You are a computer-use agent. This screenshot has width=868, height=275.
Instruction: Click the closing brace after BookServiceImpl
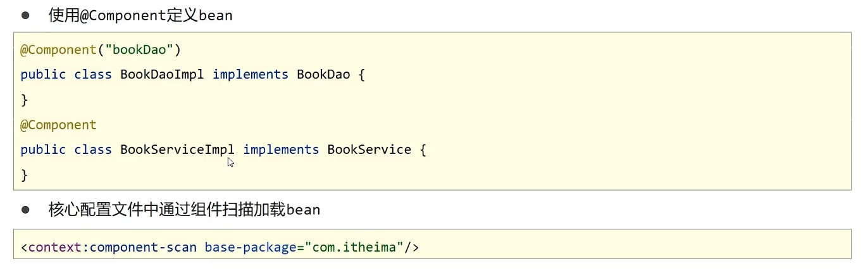coord(25,176)
